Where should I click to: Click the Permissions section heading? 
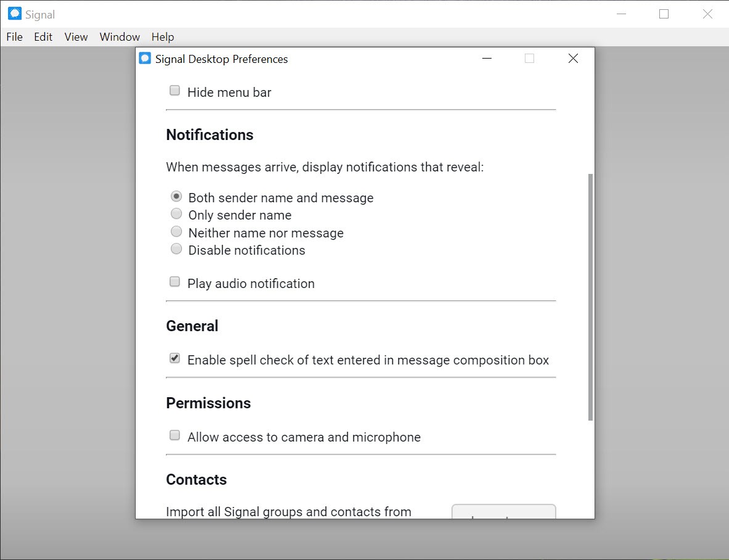pos(208,403)
